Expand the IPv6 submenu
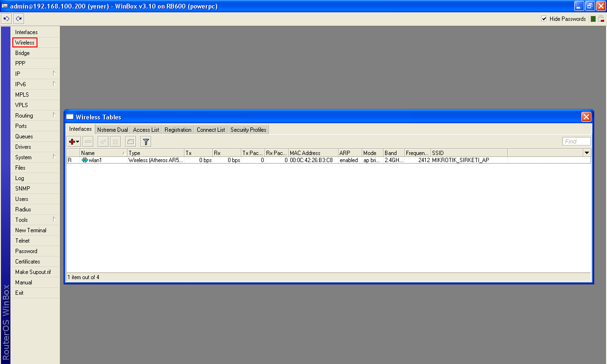The width and height of the screenshot is (607, 364). pyautogui.click(x=54, y=84)
